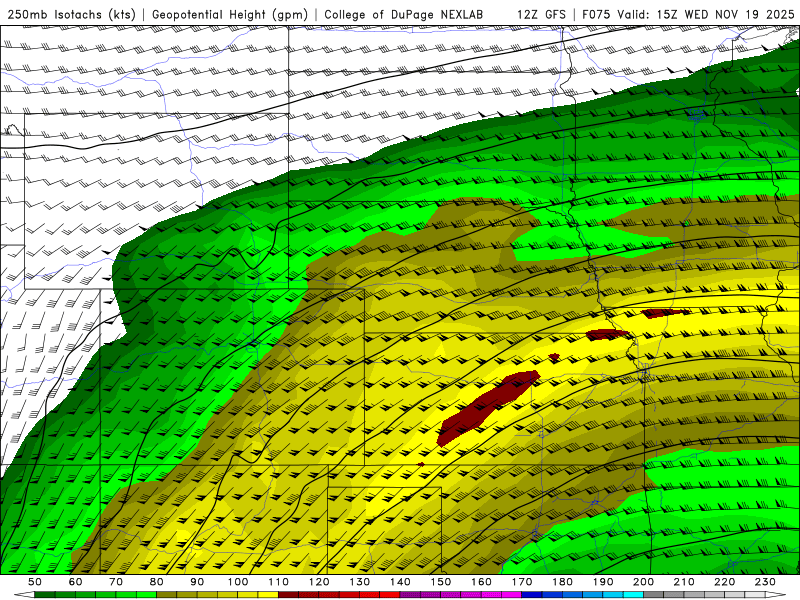Click the darkest green swatch in the color bar
800x600 pixels.
pos(45,595)
